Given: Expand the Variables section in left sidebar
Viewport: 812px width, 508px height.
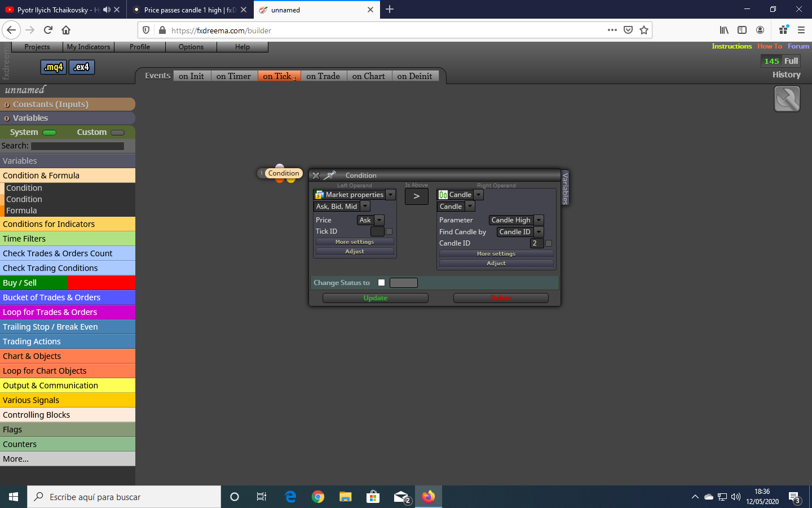Looking at the screenshot, I should point(68,118).
